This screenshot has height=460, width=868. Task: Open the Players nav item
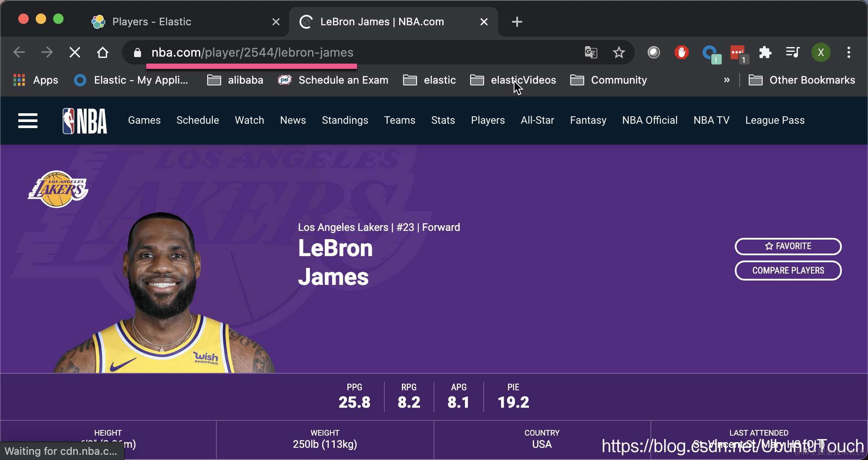488,120
